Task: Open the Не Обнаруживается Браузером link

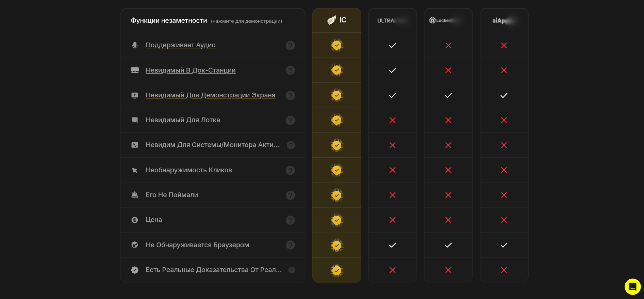Action: click(x=197, y=245)
